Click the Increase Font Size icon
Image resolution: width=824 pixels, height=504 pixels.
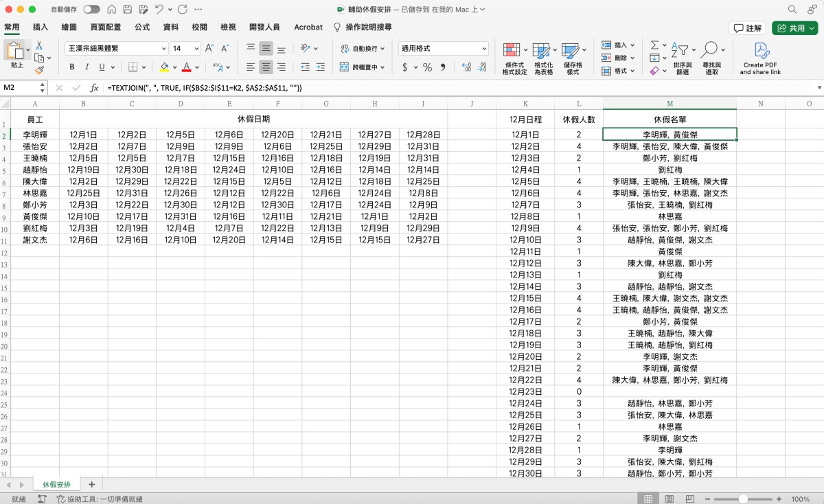[x=209, y=48]
